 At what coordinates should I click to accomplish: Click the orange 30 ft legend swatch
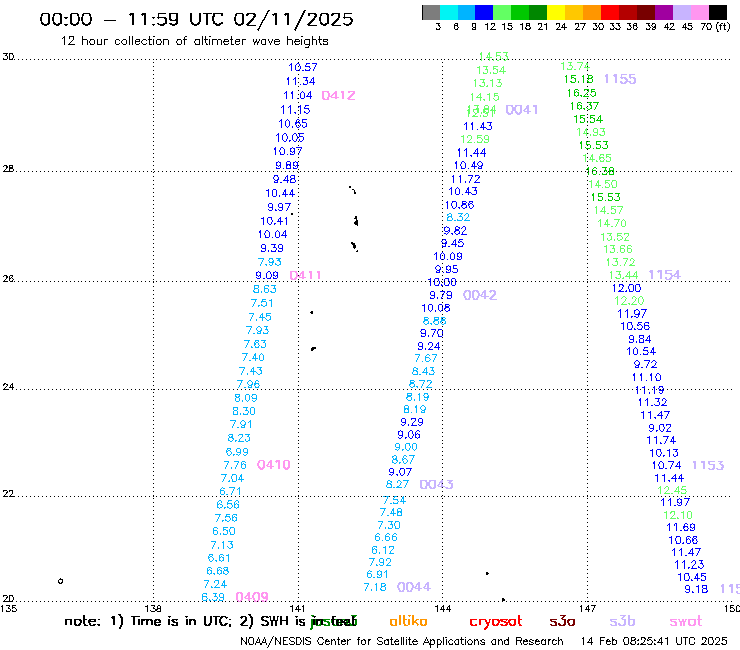coord(592,12)
